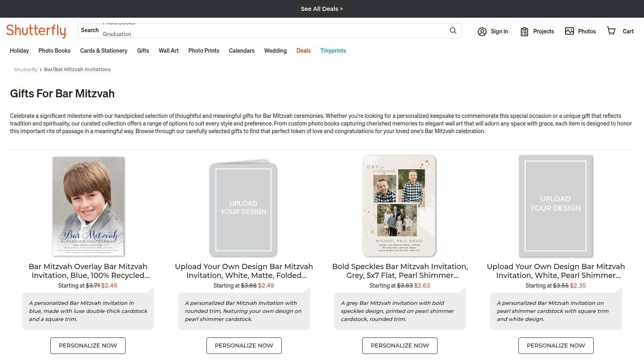The height and width of the screenshot is (362, 644).
Task: Click the See All Deals banner
Action: tap(322, 8)
